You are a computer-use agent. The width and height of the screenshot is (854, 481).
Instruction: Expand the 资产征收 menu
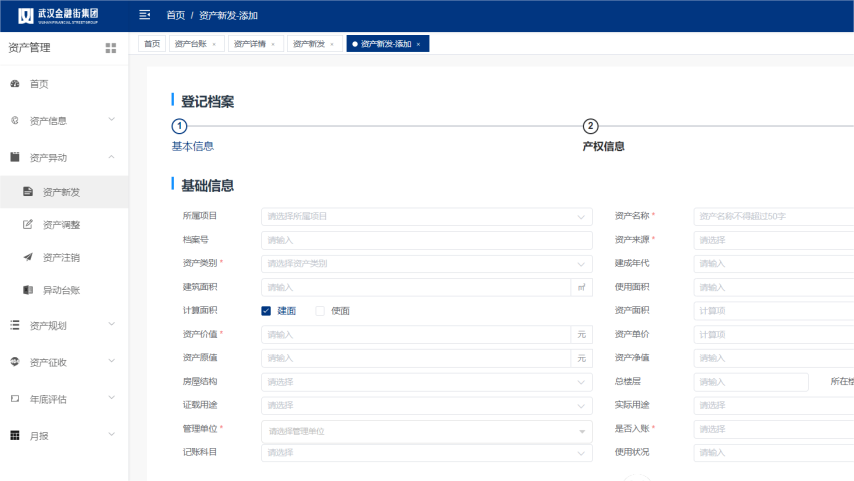[112, 361]
